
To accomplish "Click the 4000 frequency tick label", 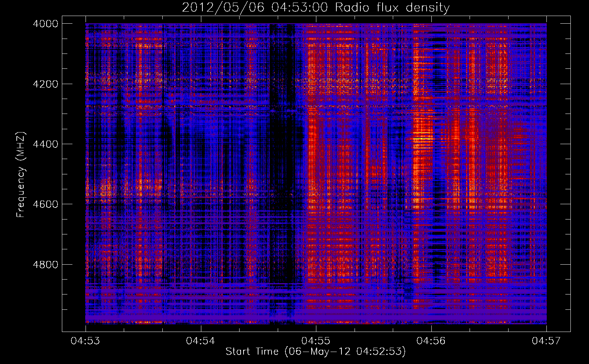I will [x=46, y=24].
